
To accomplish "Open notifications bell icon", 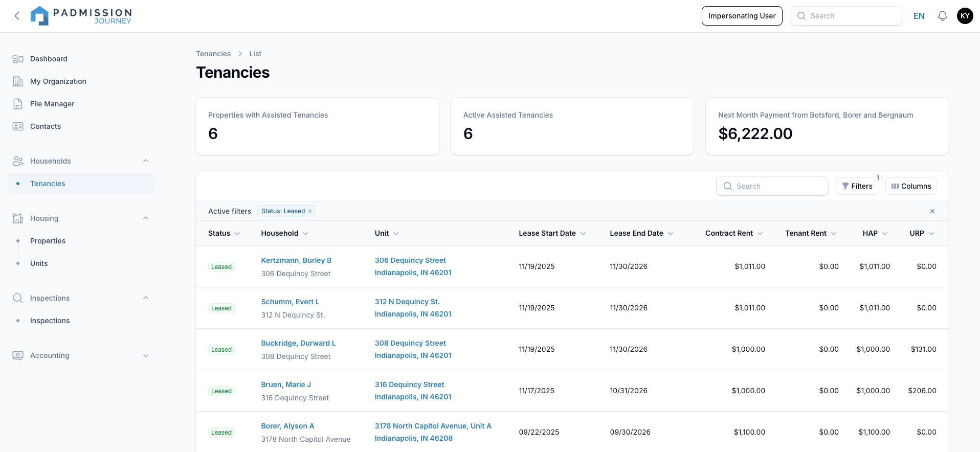I will click(942, 16).
